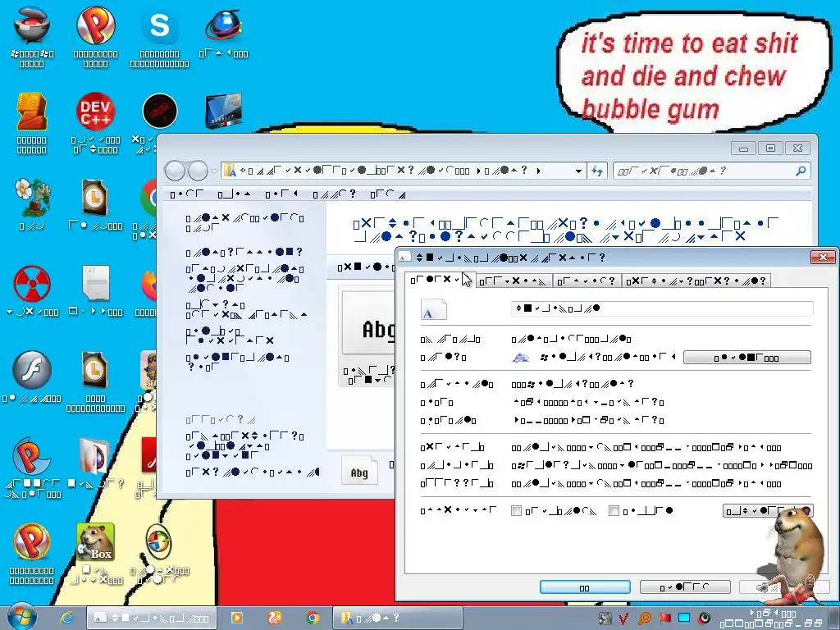Click the small Abg font icon in details pane

pos(359,470)
